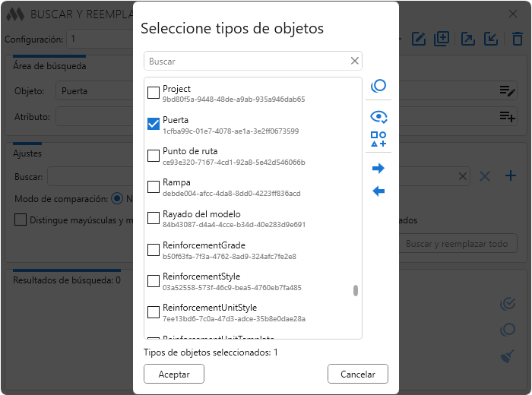
Task: Check the ReinforcementStyle checkbox
Action: coord(154,281)
